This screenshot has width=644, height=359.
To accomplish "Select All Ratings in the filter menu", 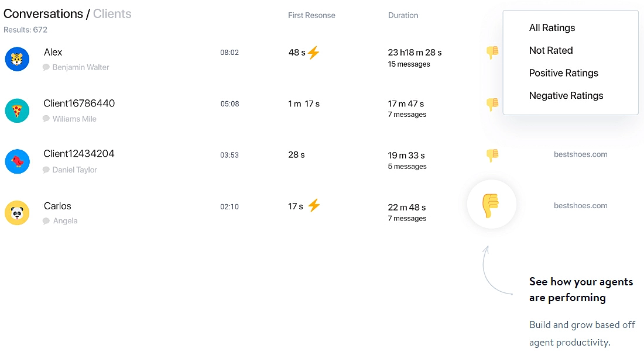I will [551, 28].
